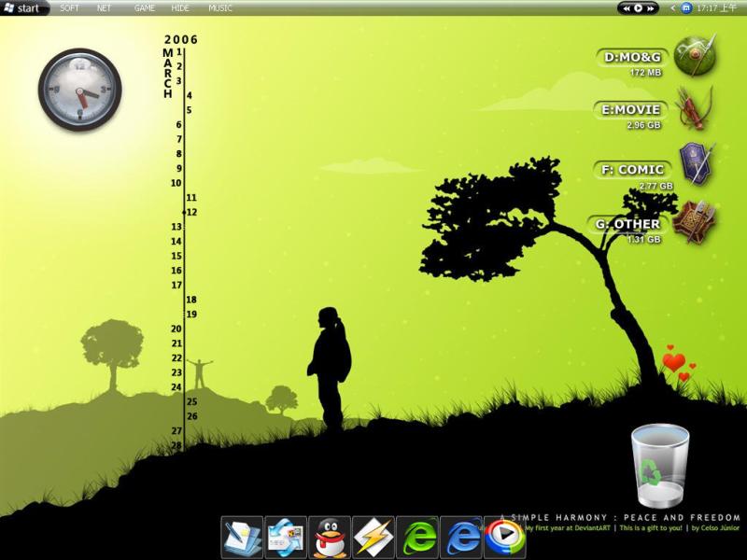The width and height of the screenshot is (747, 560).
Task: Open the SOFT menu
Action: tap(69, 8)
